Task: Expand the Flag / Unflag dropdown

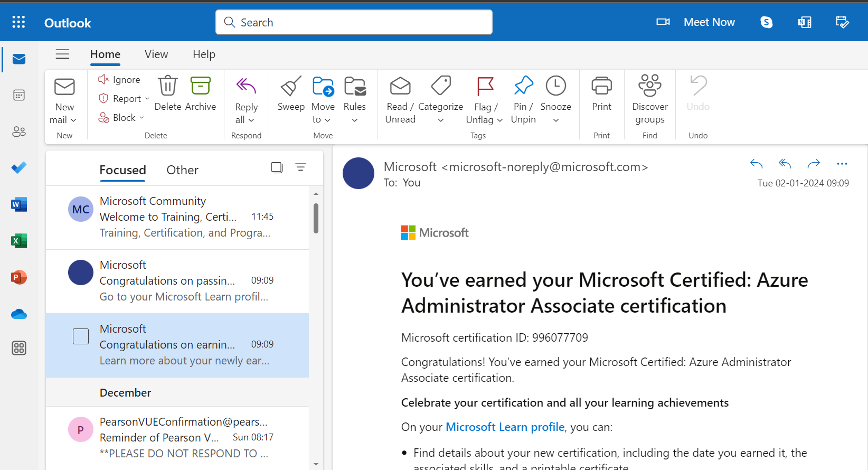Action: 499,120
